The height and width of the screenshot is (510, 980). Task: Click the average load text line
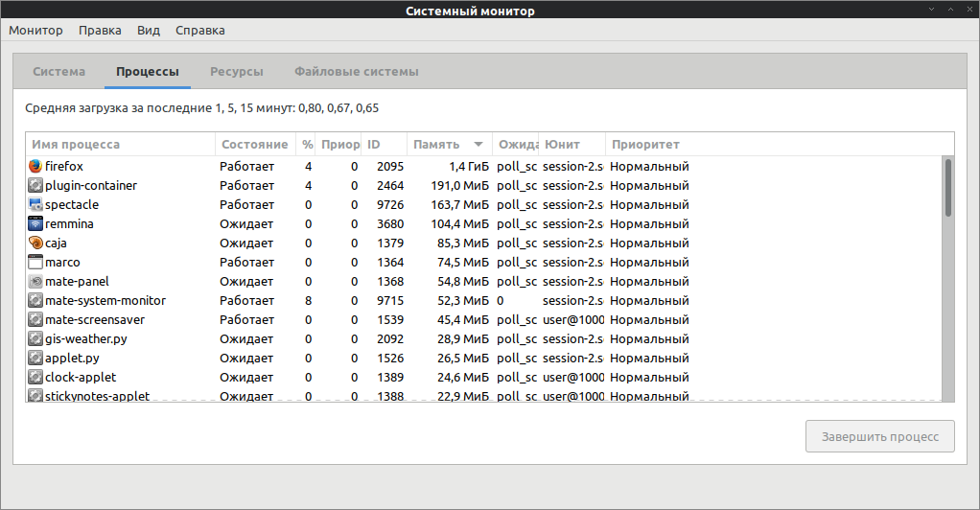click(202, 108)
